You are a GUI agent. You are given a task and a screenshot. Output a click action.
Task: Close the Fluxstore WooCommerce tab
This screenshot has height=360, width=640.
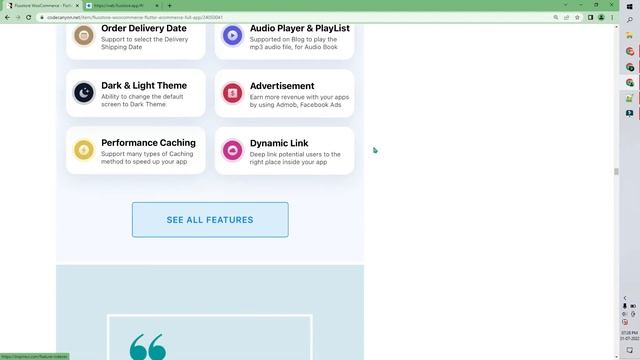[77, 6]
